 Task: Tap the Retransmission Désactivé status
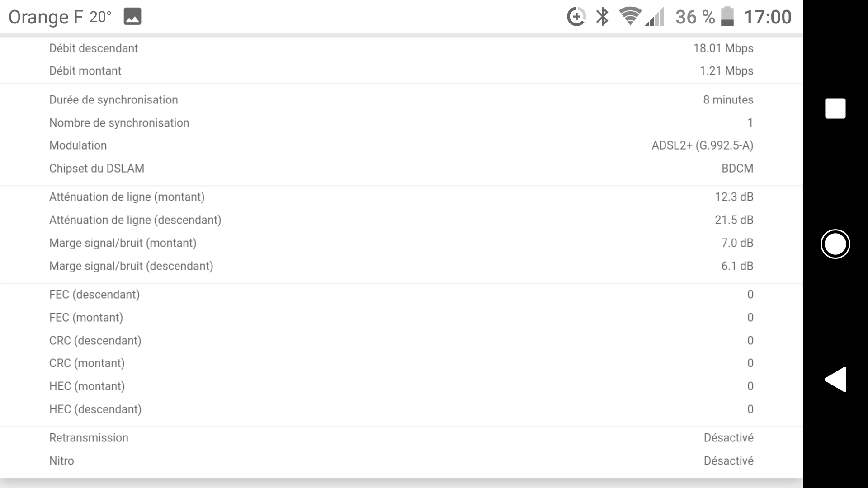(x=728, y=438)
